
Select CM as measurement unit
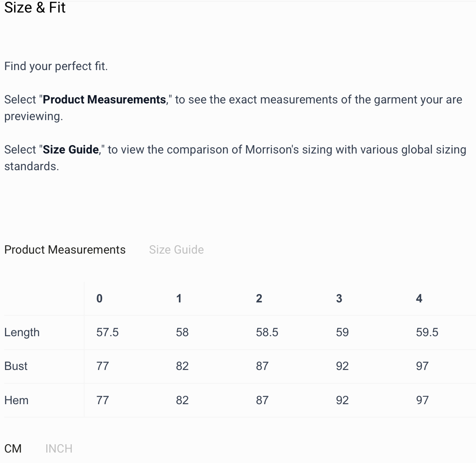coord(13,448)
